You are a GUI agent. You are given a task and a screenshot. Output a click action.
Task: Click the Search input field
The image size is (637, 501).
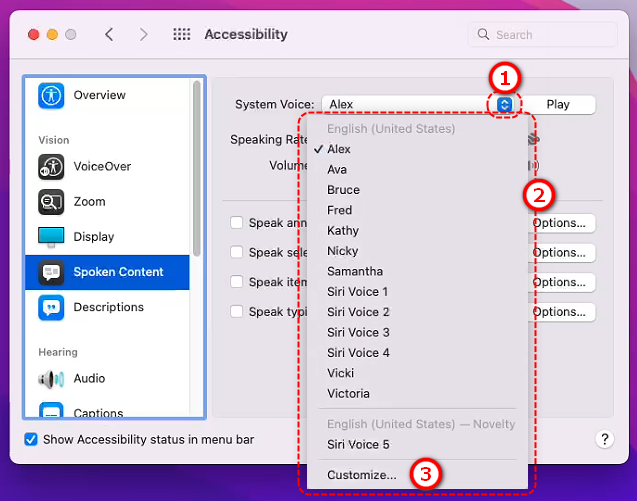pyautogui.click(x=543, y=35)
